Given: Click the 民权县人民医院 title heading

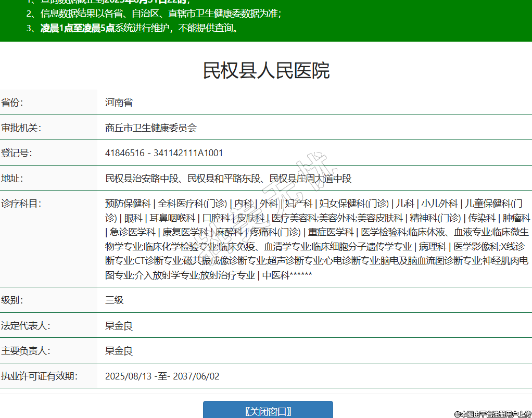Looking at the screenshot, I should point(266,71).
